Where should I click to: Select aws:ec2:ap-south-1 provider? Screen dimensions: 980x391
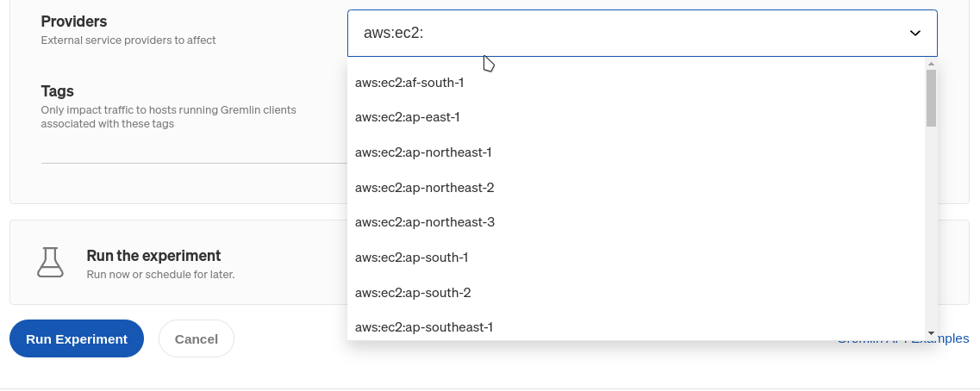click(x=636, y=258)
